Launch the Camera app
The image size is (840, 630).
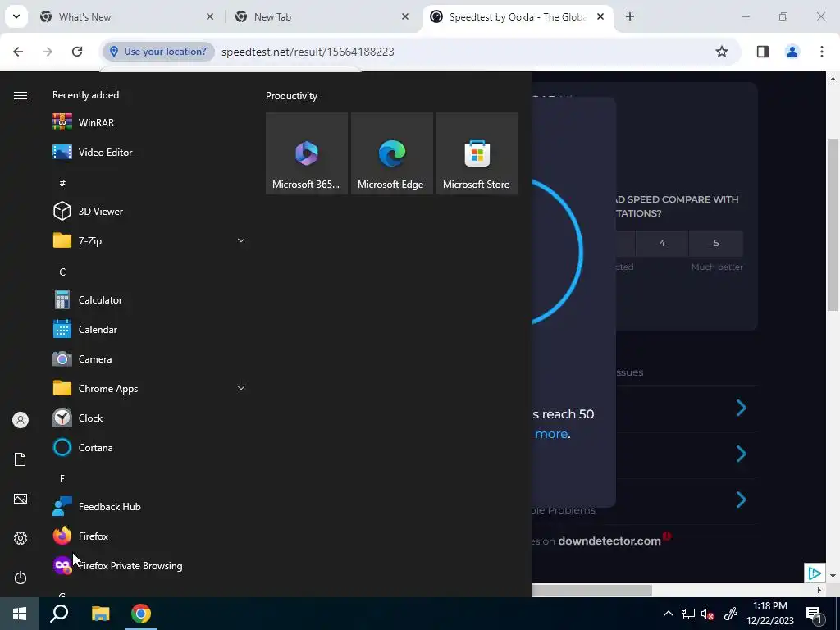pyautogui.click(x=148, y=359)
